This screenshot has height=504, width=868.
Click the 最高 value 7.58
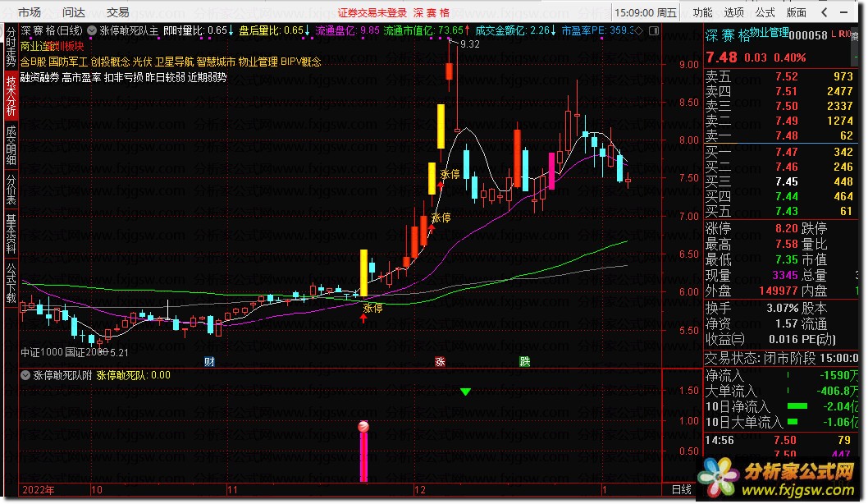(x=786, y=244)
